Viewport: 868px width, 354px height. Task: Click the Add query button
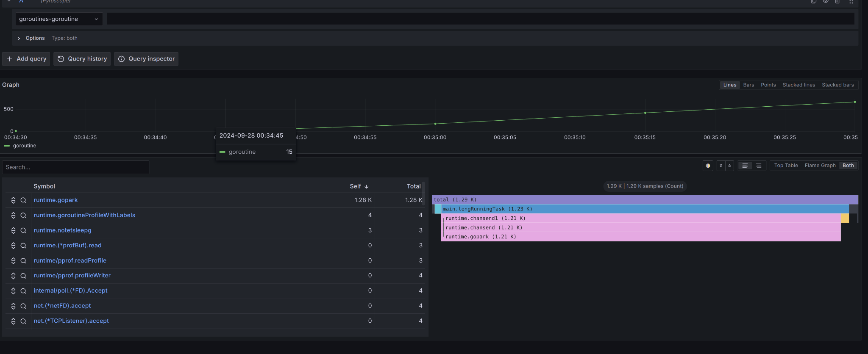(x=26, y=59)
